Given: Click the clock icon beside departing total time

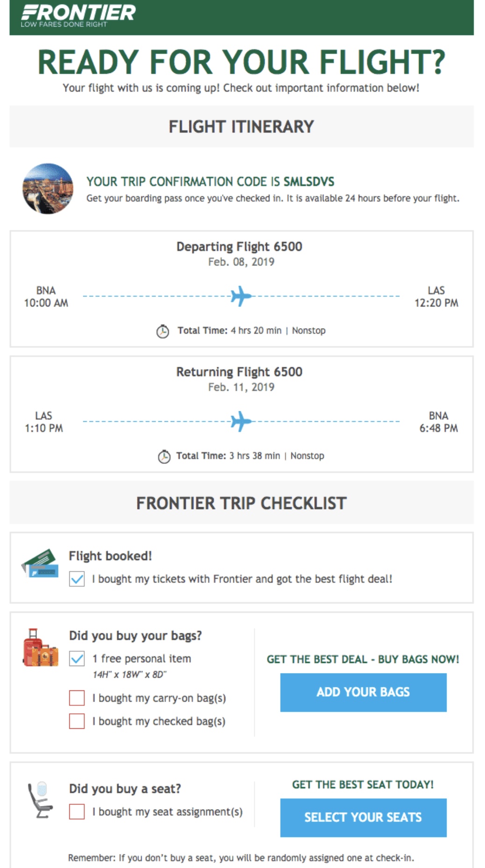Looking at the screenshot, I should 162,330.
